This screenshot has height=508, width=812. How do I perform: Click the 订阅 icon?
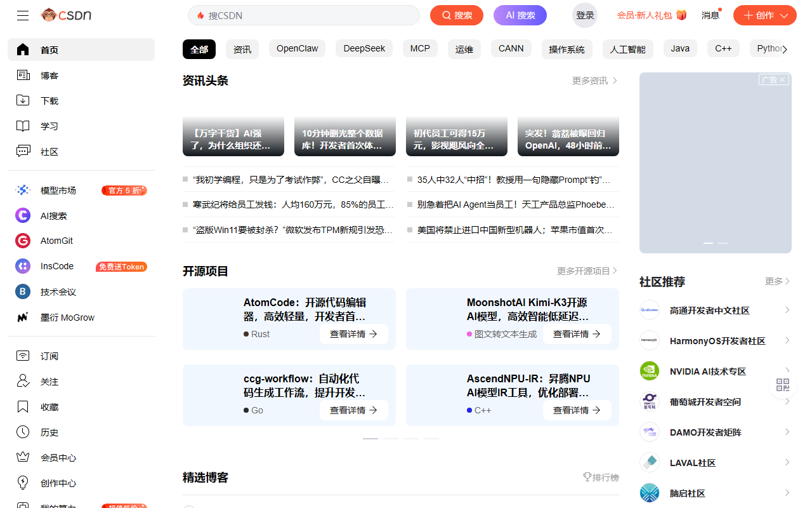tap(23, 356)
